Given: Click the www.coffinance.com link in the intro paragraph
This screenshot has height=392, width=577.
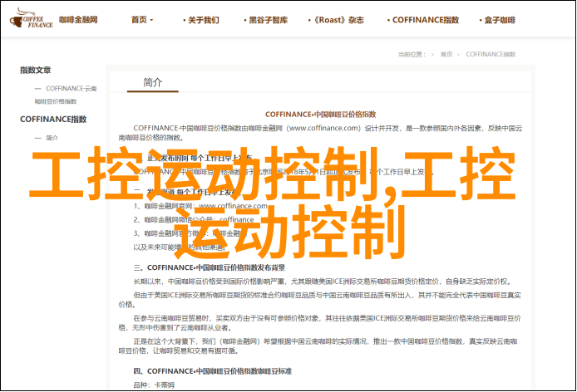Looking at the screenshot, I should pyautogui.click(x=323, y=128).
